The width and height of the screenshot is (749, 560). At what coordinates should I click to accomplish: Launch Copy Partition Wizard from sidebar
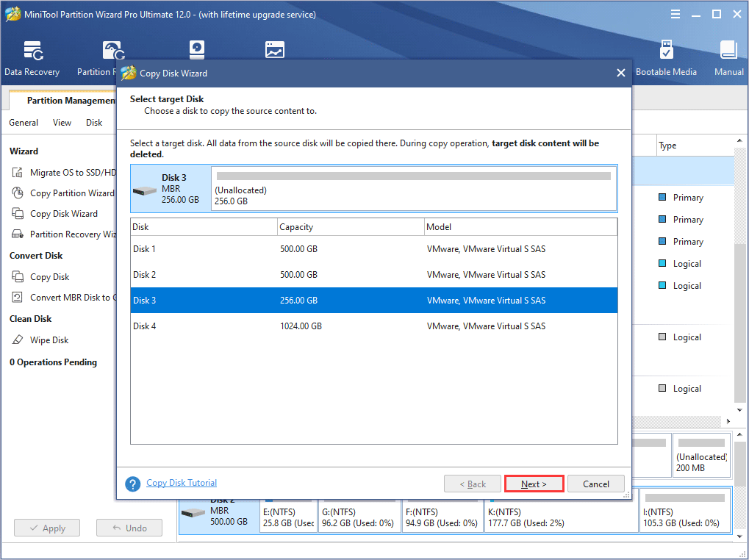(62, 193)
